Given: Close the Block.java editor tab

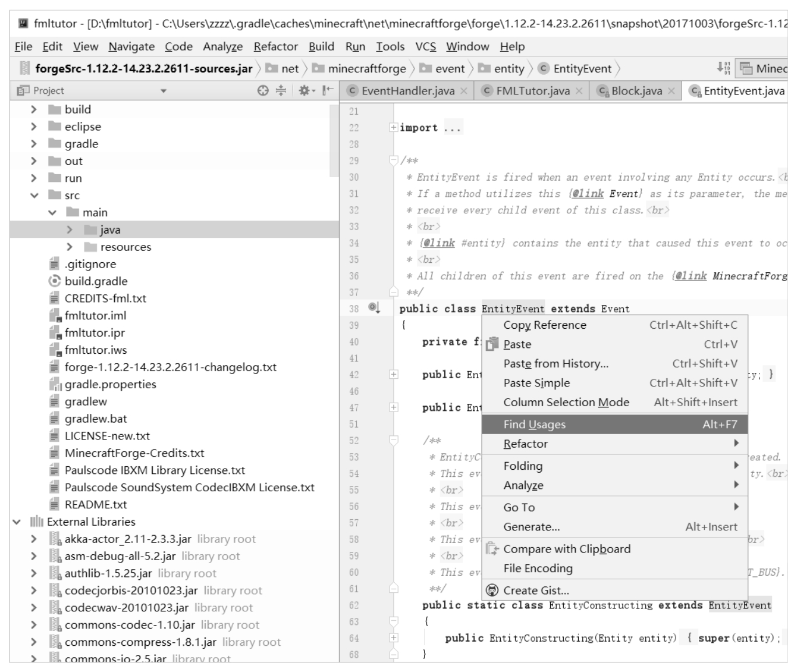Looking at the screenshot, I should [672, 91].
